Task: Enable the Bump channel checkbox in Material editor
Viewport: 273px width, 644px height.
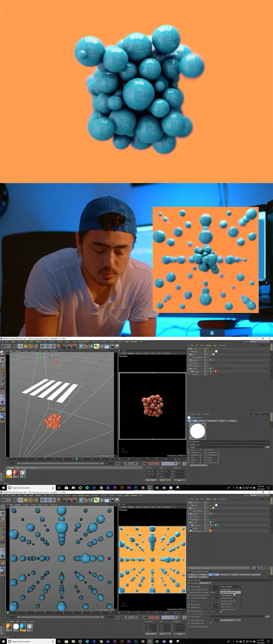Action: coord(218,458)
